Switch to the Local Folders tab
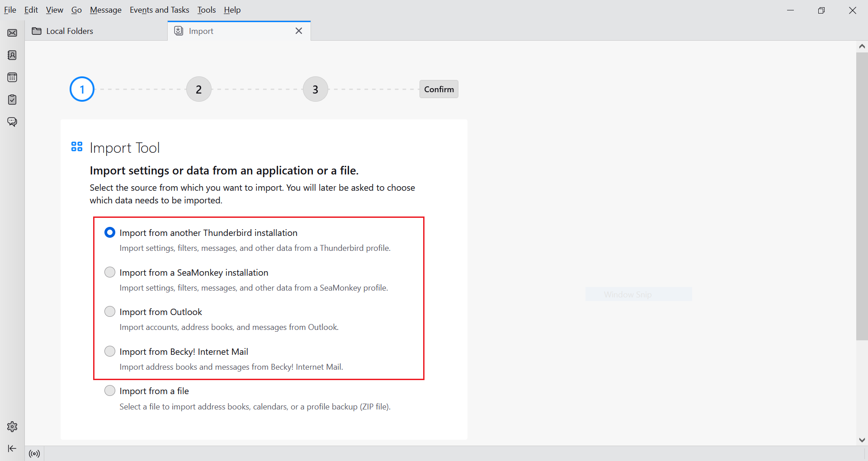This screenshot has width=868, height=461. [96, 31]
